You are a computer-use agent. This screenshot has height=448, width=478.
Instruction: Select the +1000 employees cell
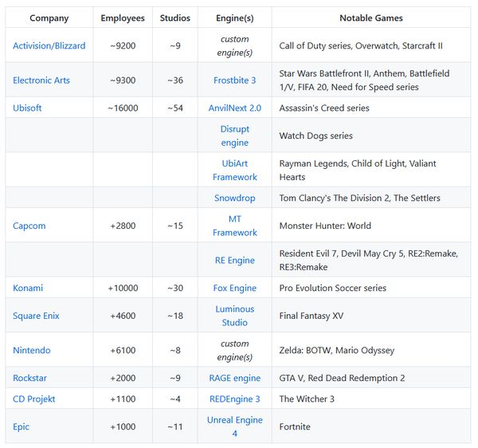click(123, 426)
